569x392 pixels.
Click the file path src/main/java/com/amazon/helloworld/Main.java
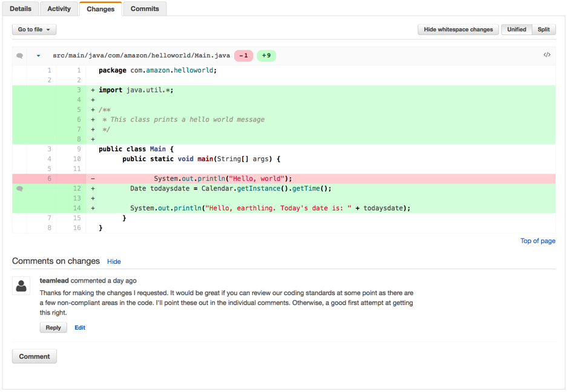point(142,56)
